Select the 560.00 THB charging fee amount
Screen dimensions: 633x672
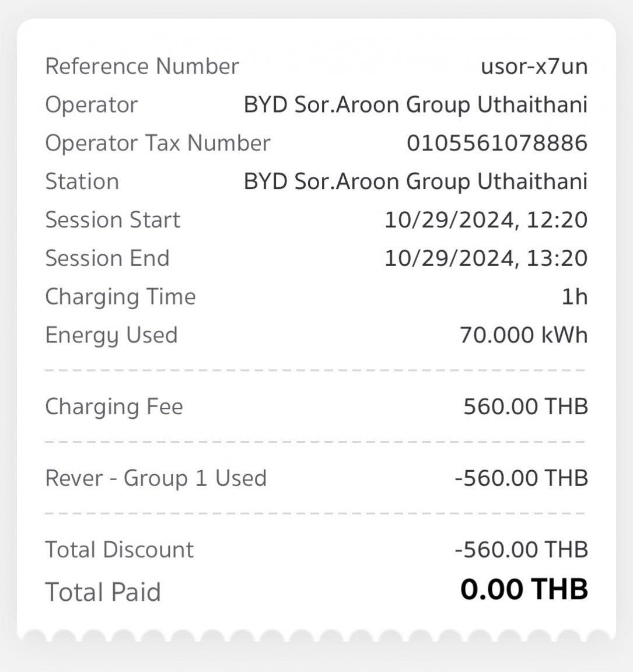coord(526,407)
